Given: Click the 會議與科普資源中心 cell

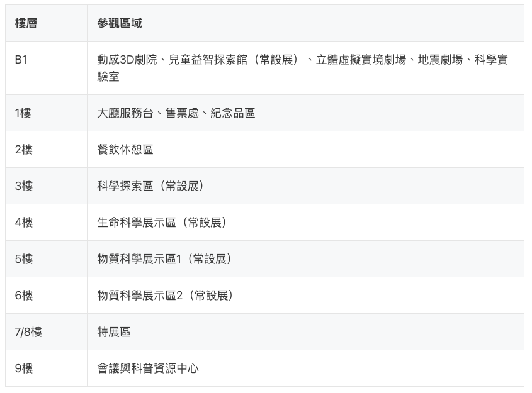Looking at the screenshot, I should [148, 368].
